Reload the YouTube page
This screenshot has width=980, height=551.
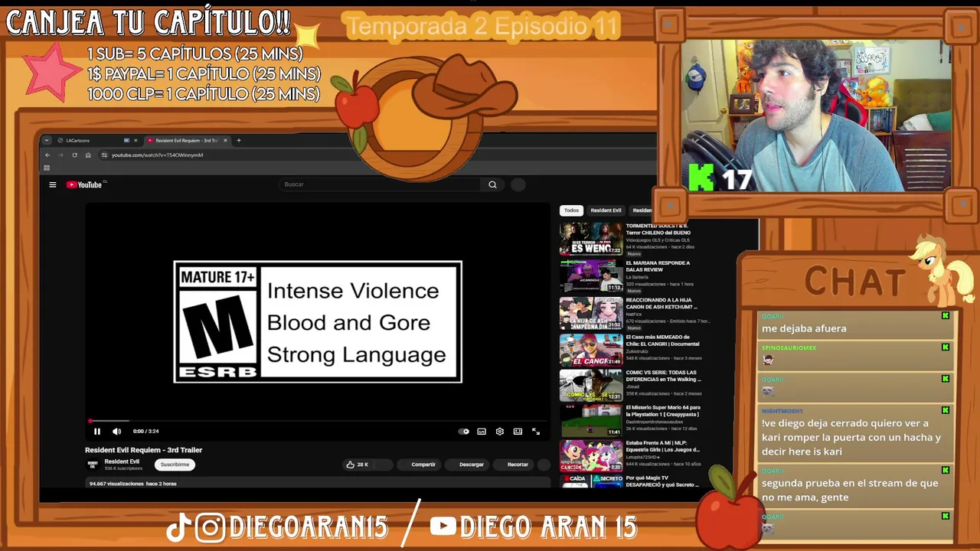(x=74, y=155)
